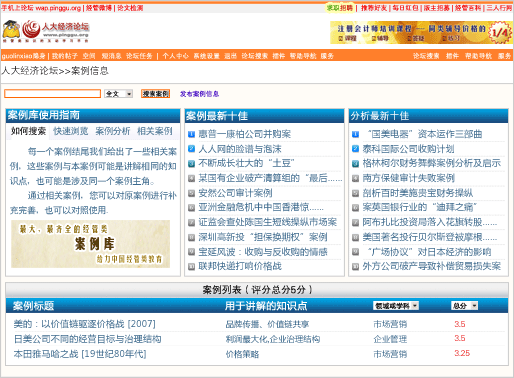
Task: Open the 每日红包 top link
Action: (x=405, y=8)
